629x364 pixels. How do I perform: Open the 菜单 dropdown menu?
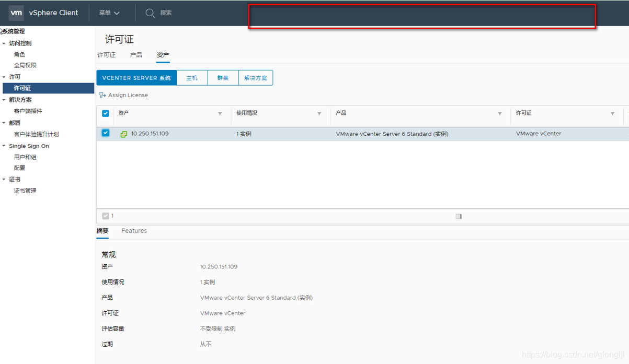point(109,13)
